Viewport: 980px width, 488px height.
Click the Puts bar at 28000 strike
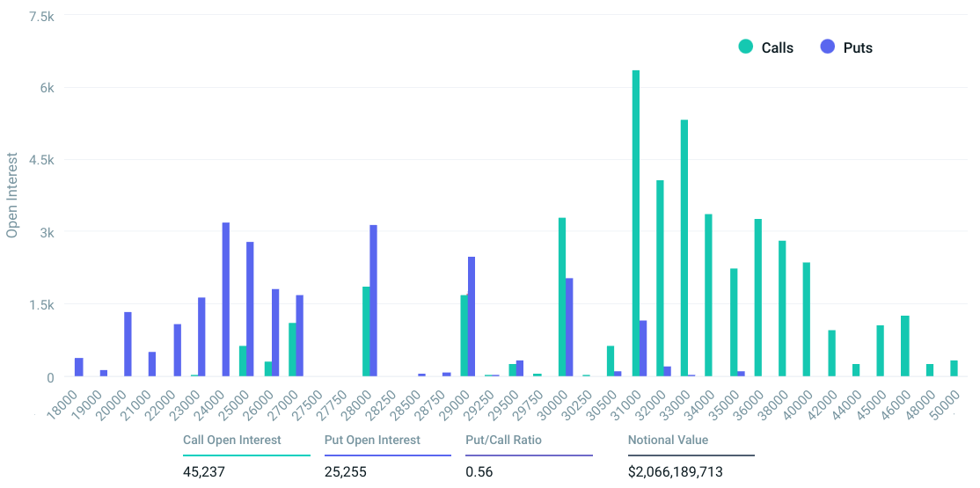point(373,301)
